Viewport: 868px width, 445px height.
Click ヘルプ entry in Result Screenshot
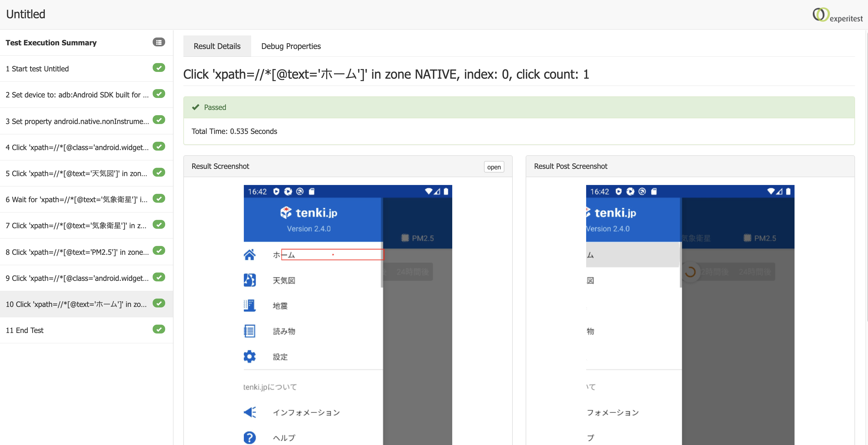click(x=284, y=438)
